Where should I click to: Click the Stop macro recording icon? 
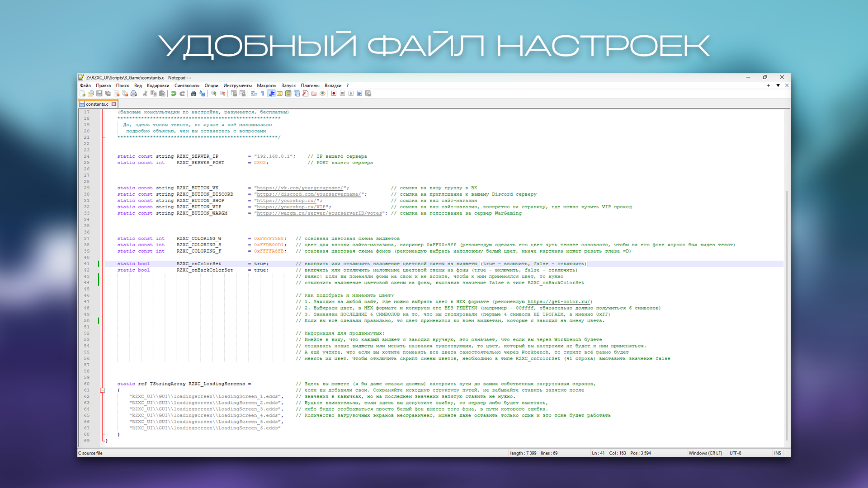click(342, 94)
